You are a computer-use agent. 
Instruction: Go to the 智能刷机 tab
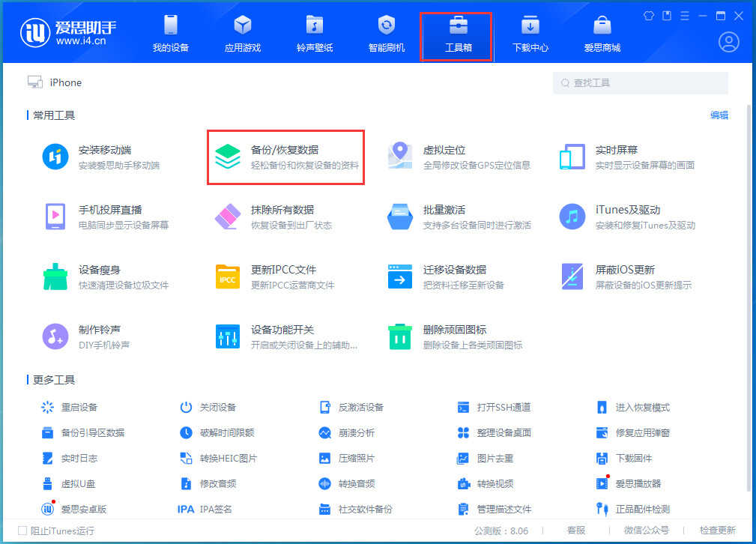click(387, 34)
